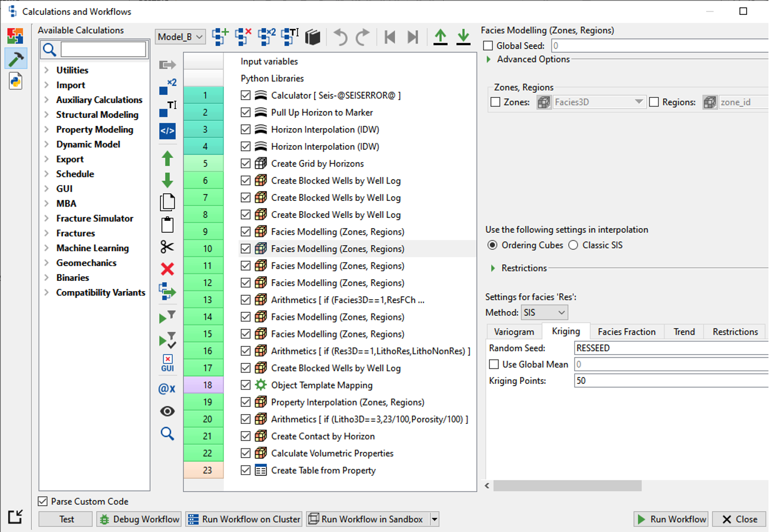Switch to the Facies Fraction tab
This screenshot has width=769, height=532.
tap(627, 332)
